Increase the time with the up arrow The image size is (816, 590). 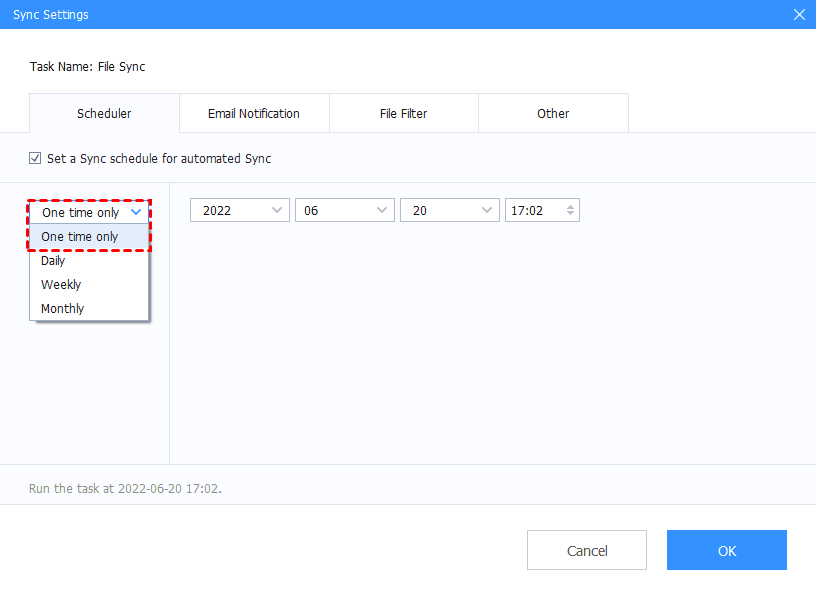(570, 207)
